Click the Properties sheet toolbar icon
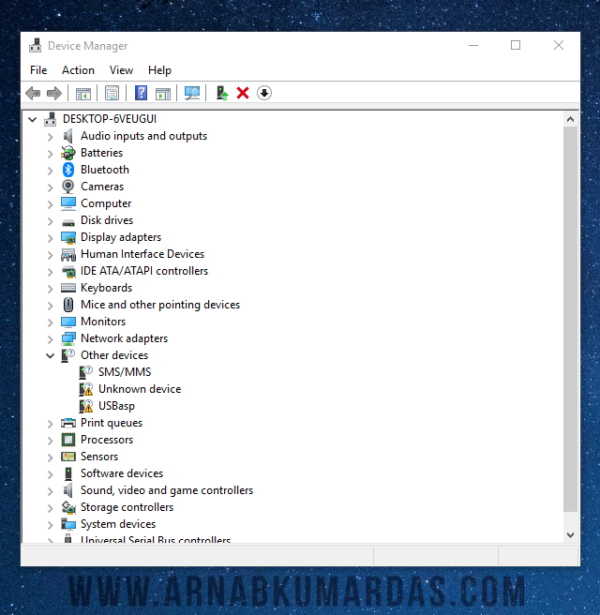600x615 pixels. pos(112,93)
